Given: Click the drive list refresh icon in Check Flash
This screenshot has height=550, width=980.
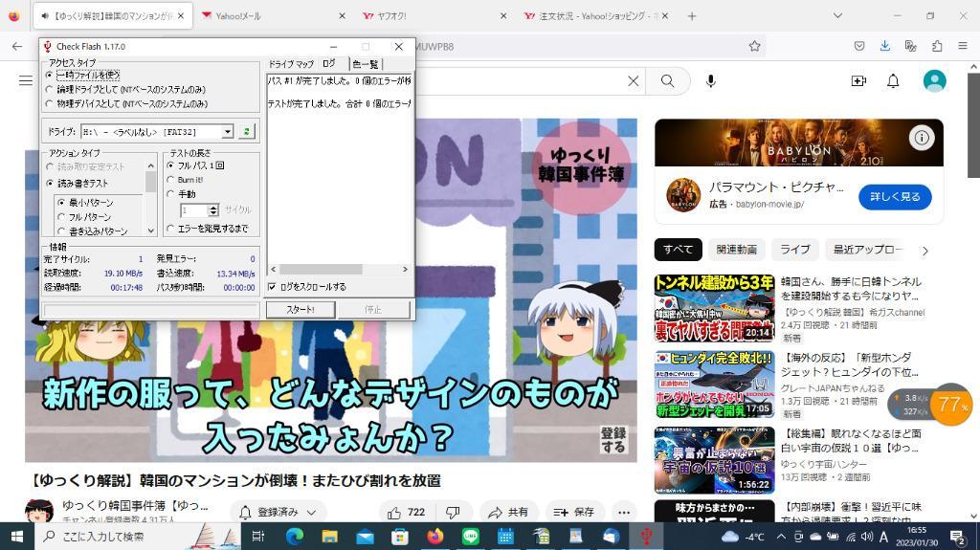Looking at the screenshot, I should 247,131.
